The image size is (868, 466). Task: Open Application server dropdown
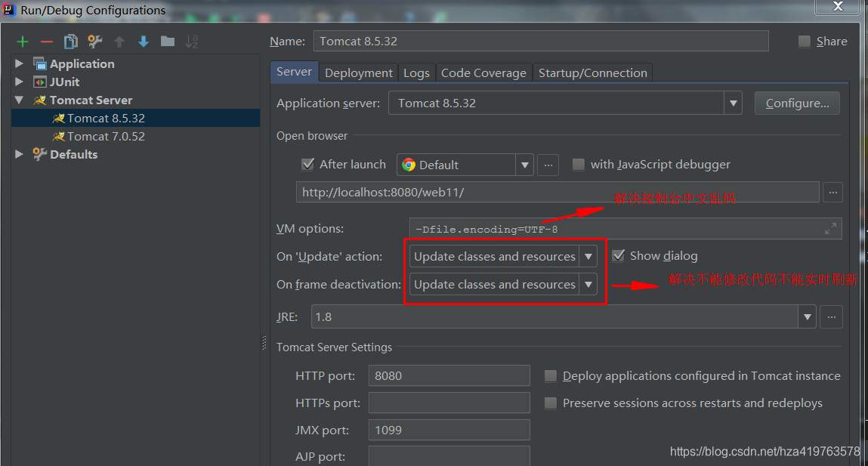(733, 103)
